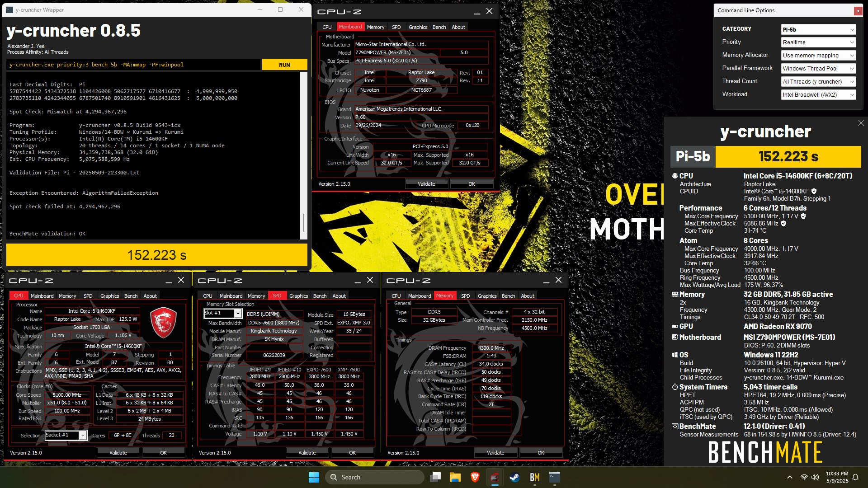Close the Command Line Options window

coord(858,11)
